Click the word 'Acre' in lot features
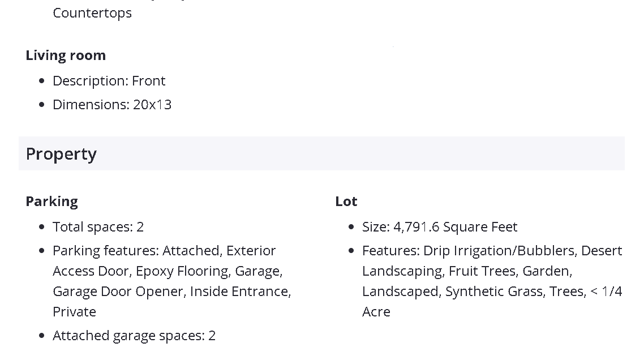Viewport: 644px width, 347px height. (376, 312)
